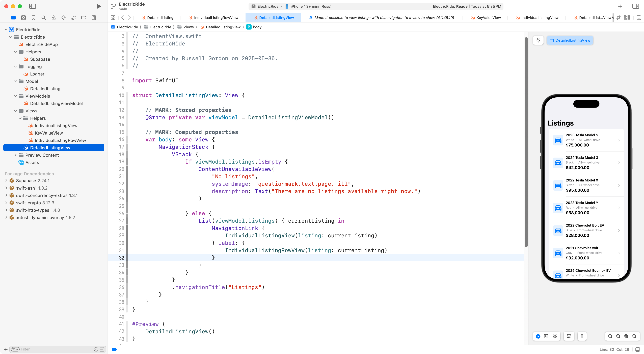The width and height of the screenshot is (644, 354).
Task: Expand the Preview Content folder
Action: pyautogui.click(x=15, y=155)
